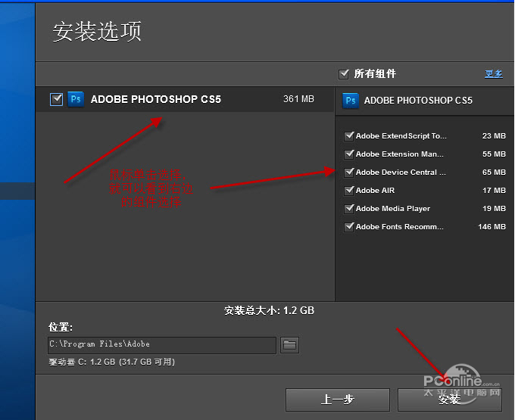Viewport: 515px width, 420px height.
Task: Select the ADOBE PHOTOSHOP CS5 product name text
Action: click(x=156, y=99)
